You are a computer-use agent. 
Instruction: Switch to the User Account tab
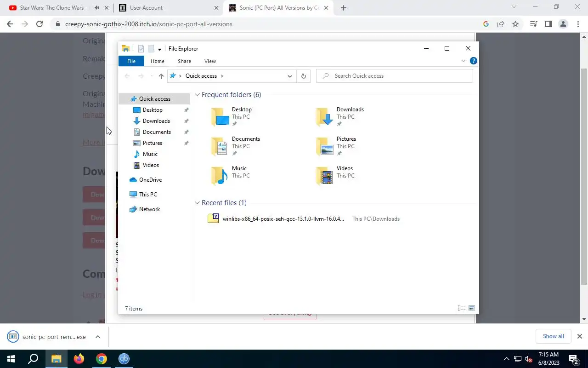pos(146,8)
